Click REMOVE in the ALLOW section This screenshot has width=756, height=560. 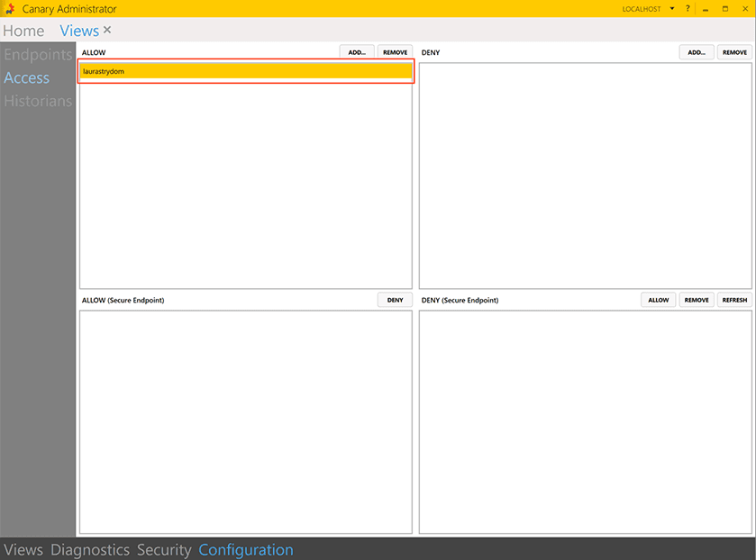pos(395,52)
